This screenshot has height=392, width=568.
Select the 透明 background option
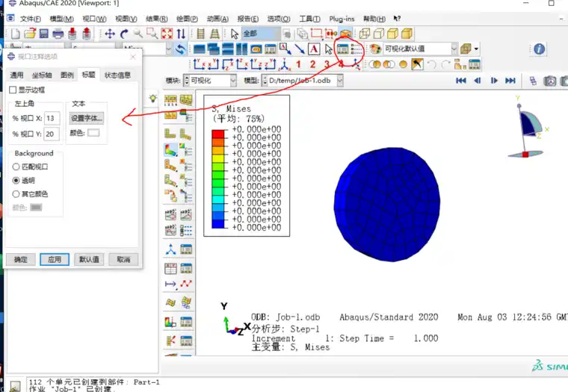pyautogui.click(x=16, y=180)
